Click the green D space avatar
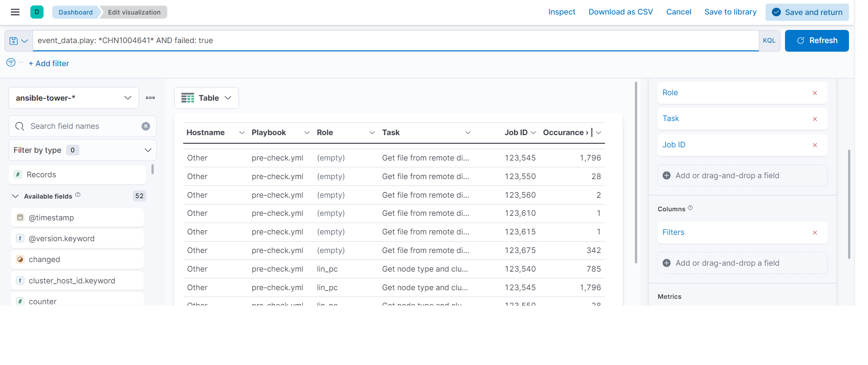 point(37,12)
